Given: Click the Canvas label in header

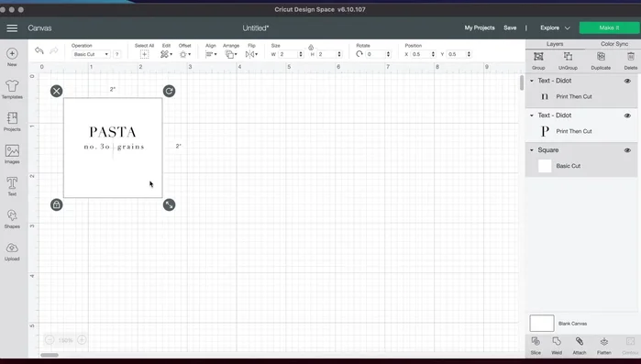Looking at the screenshot, I should (39, 28).
